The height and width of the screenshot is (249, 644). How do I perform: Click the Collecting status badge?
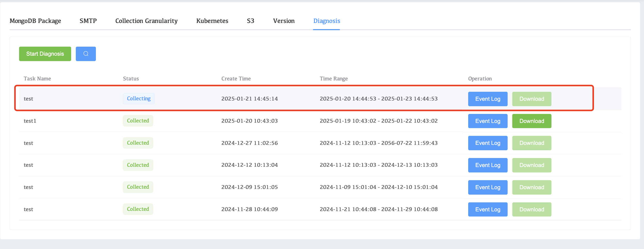pos(139,99)
